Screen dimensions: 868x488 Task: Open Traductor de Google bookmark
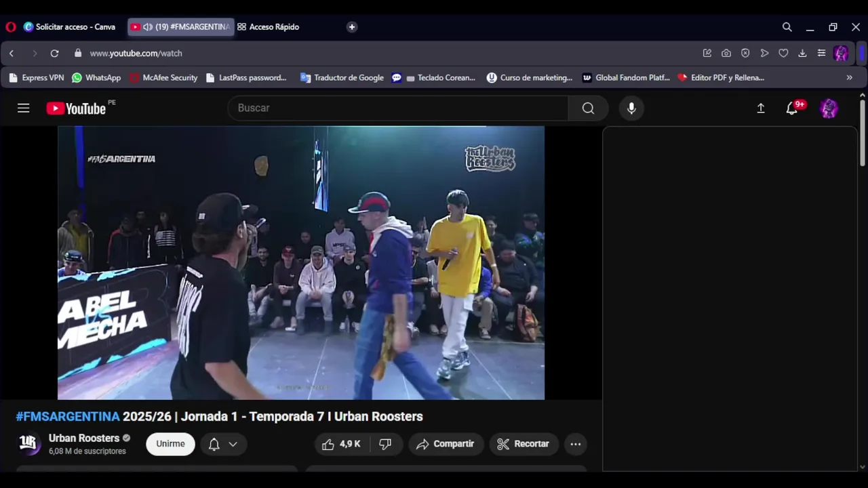point(342,77)
